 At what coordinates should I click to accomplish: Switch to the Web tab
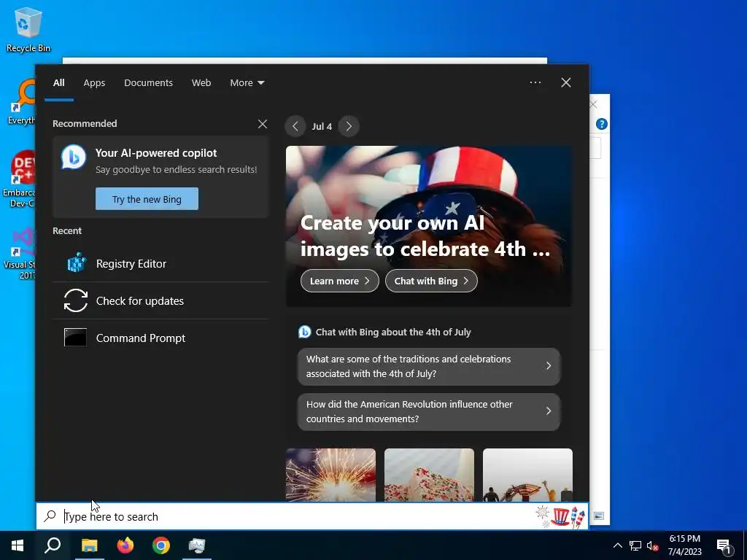201,83
